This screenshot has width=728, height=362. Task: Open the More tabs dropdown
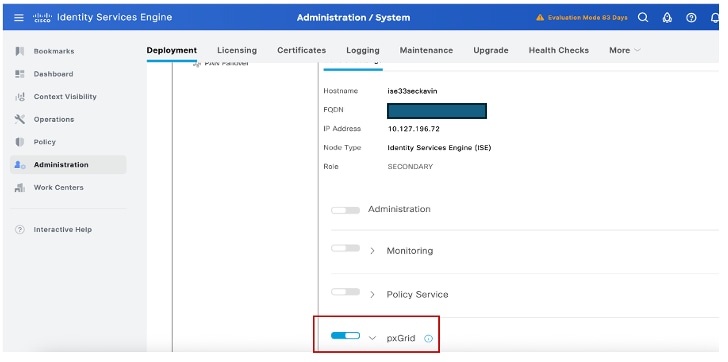[x=624, y=50]
